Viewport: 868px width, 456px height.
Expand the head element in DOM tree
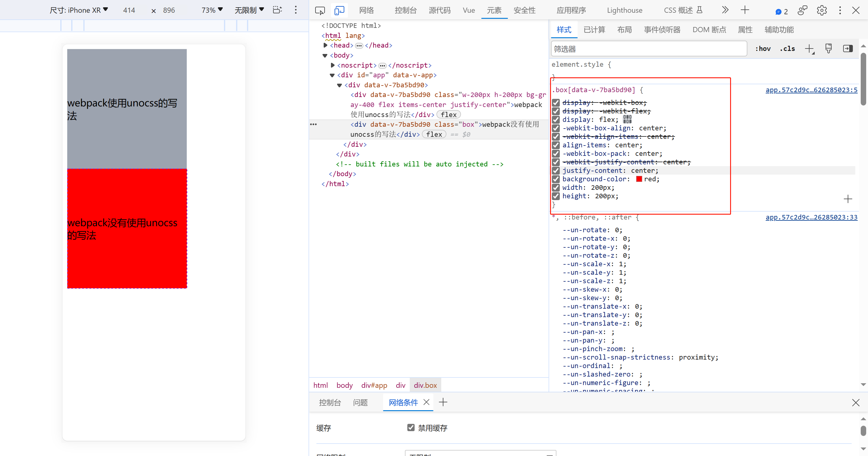[325, 45]
